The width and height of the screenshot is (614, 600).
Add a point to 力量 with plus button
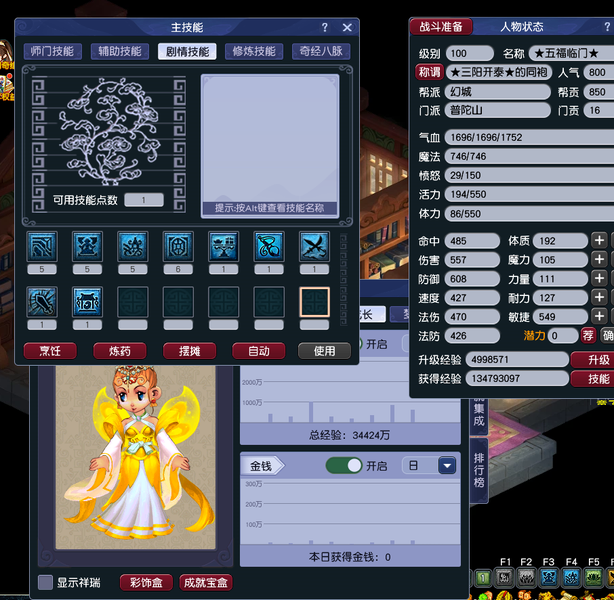pyautogui.click(x=599, y=278)
